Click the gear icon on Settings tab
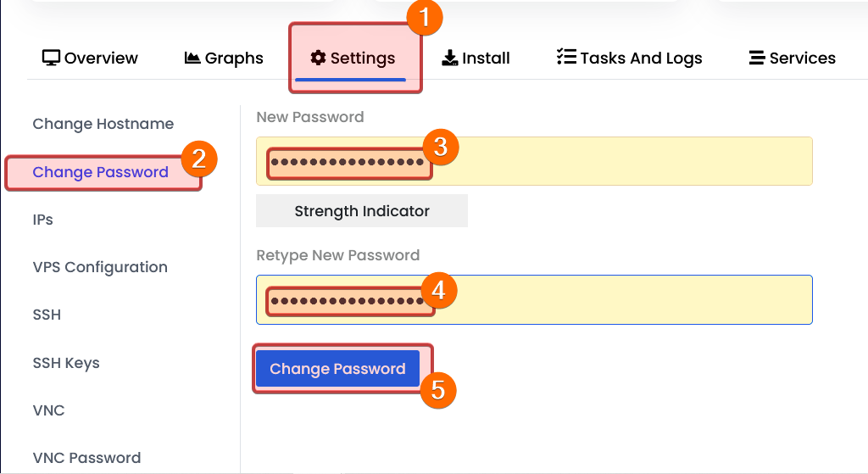 pos(318,58)
